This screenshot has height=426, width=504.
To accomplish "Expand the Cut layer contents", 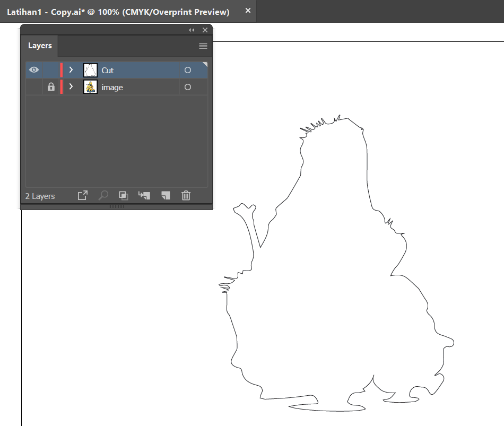I will point(71,69).
